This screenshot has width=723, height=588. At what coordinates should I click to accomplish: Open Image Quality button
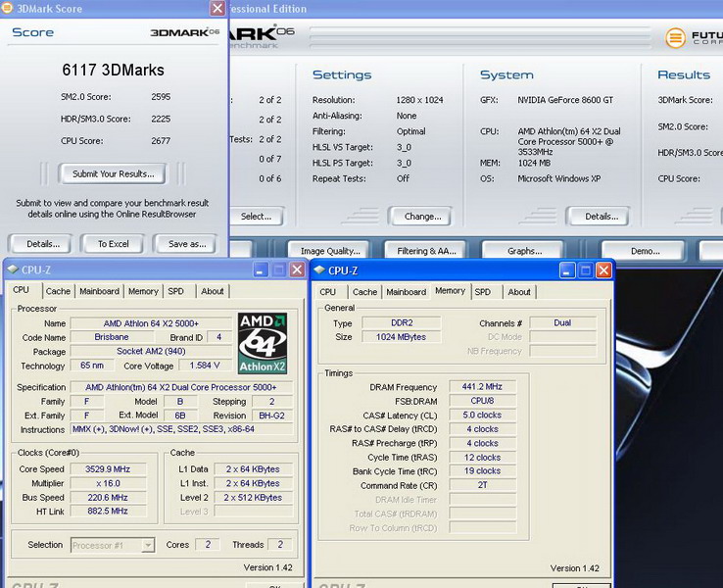(330, 251)
